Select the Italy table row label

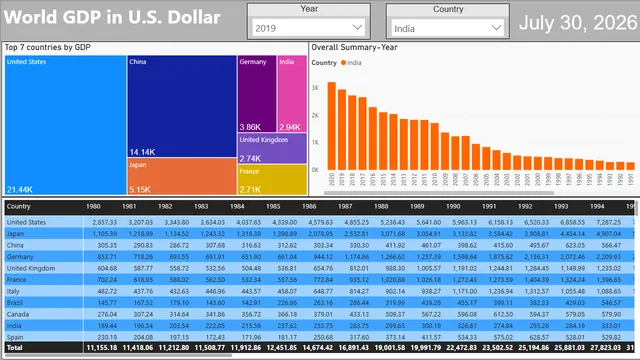(x=13, y=291)
